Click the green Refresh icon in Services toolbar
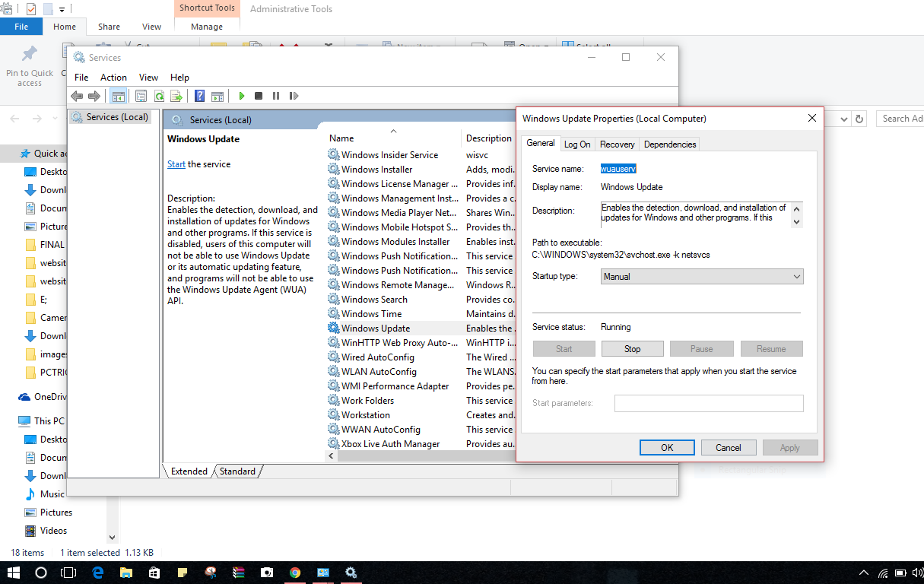This screenshot has width=924, height=584. click(x=159, y=96)
